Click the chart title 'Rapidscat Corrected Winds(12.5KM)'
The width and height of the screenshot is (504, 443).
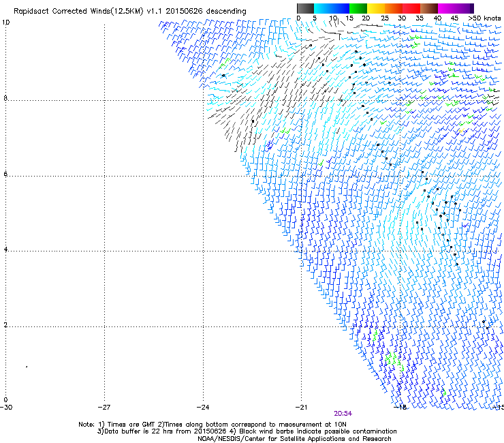click(78, 12)
